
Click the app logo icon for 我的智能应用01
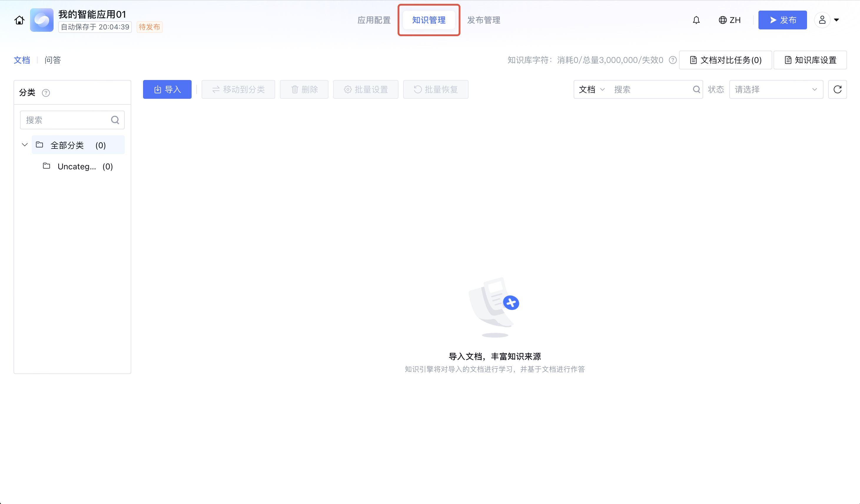[x=41, y=20]
